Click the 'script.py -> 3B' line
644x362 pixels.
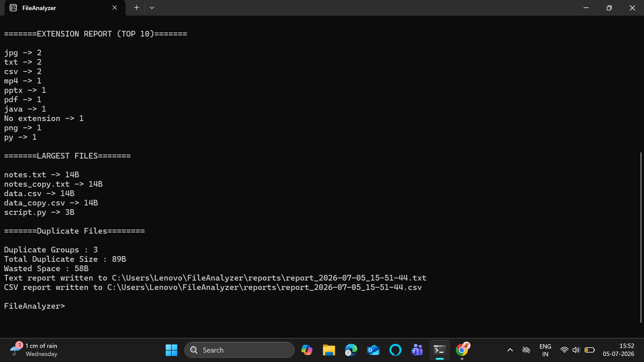[x=39, y=212]
